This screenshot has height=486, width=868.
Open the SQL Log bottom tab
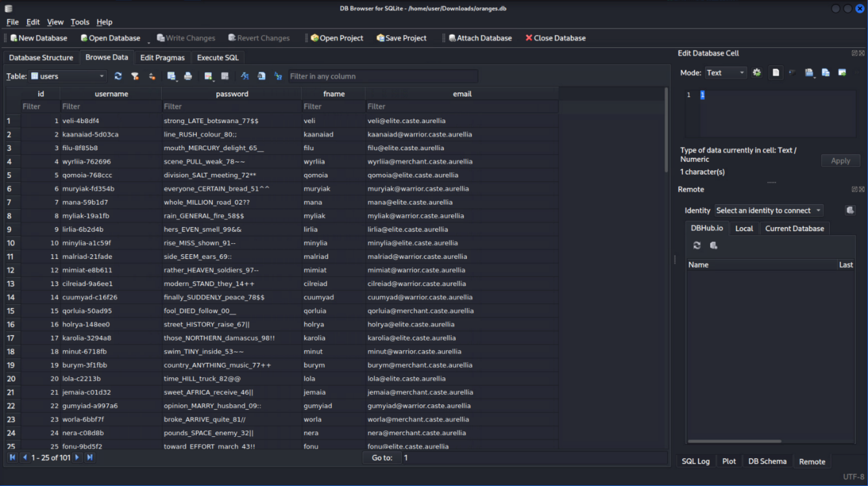(696, 461)
